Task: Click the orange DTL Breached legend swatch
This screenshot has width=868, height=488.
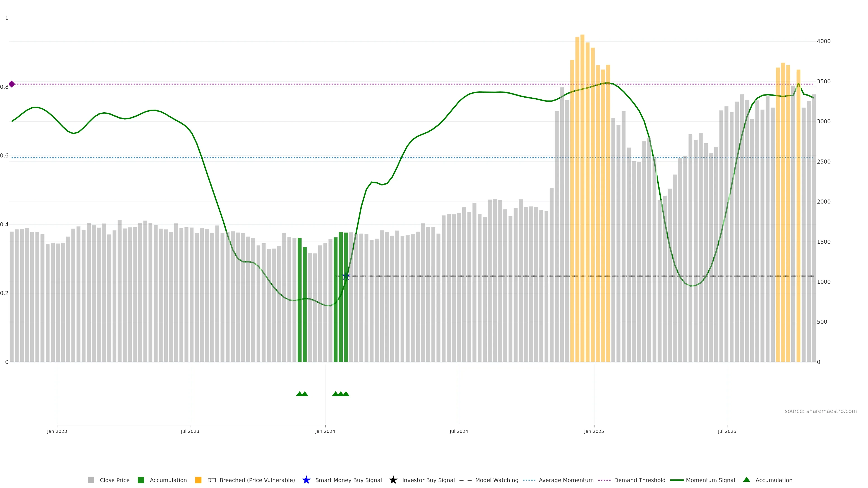Action: [198, 480]
